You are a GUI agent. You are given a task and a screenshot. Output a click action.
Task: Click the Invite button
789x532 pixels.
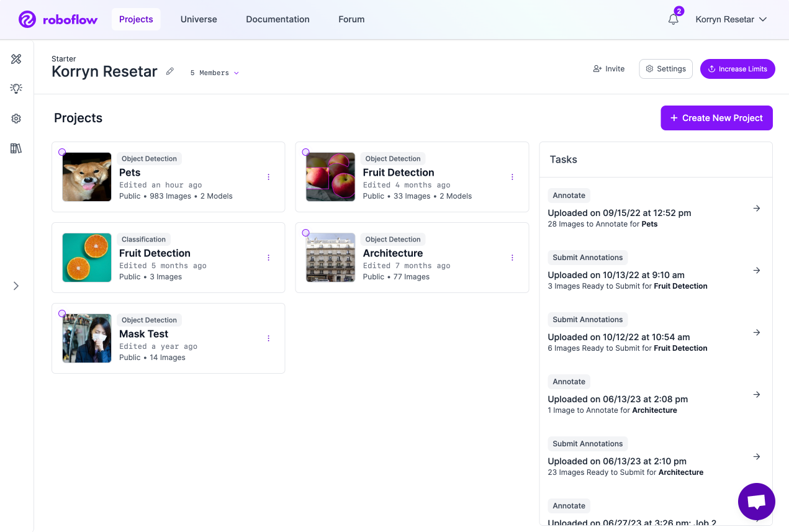point(609,69)
